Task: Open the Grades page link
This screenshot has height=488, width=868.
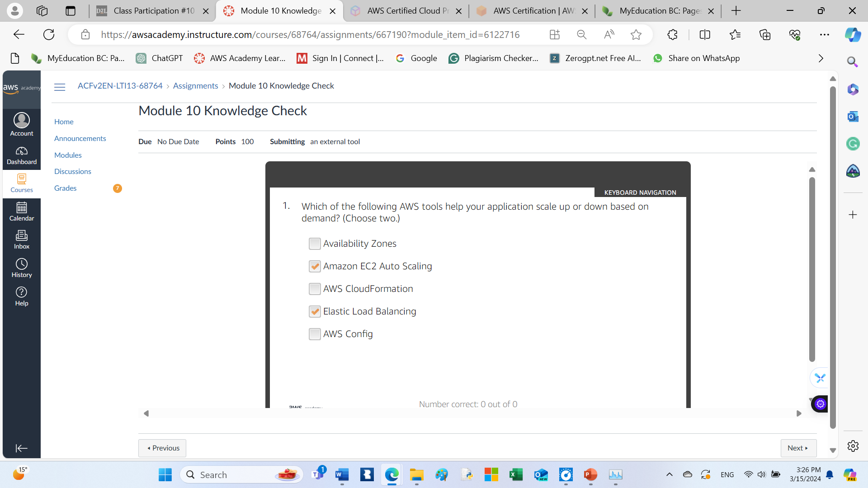Action: click(65, 188)
